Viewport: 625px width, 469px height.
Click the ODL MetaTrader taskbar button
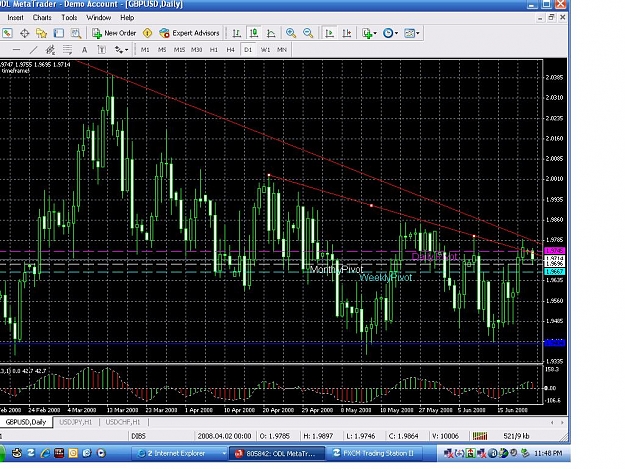[x=277, y=453]
